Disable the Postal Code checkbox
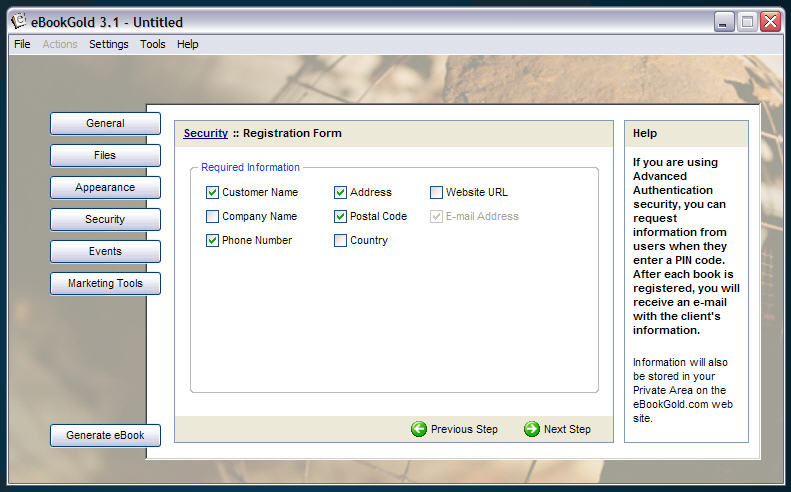This screenshot has width=791, height=492. (x=340, y=216)
